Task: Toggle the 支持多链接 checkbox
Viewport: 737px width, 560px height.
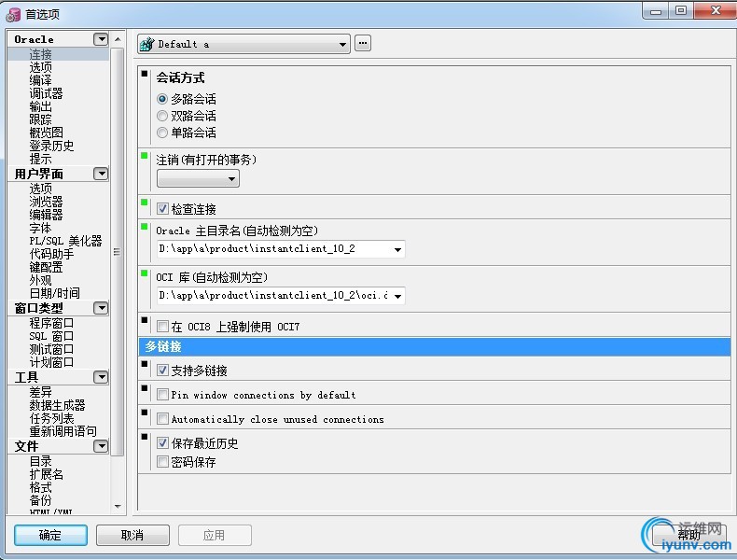Action: 162,370
